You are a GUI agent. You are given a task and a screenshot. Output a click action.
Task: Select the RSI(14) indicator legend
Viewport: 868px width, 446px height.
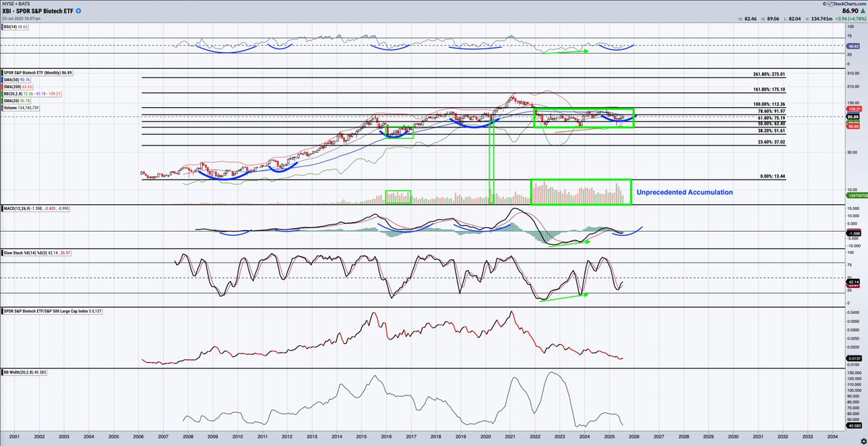[14, 27]
